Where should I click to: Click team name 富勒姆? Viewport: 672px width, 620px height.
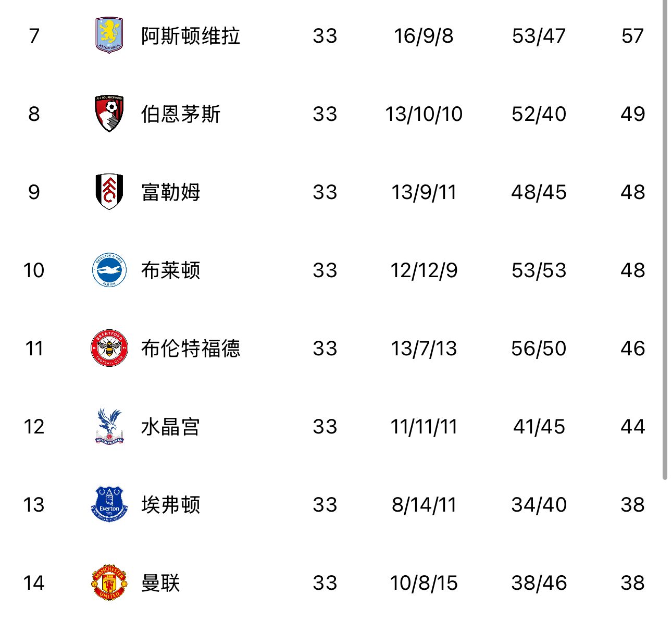[171, 192]
